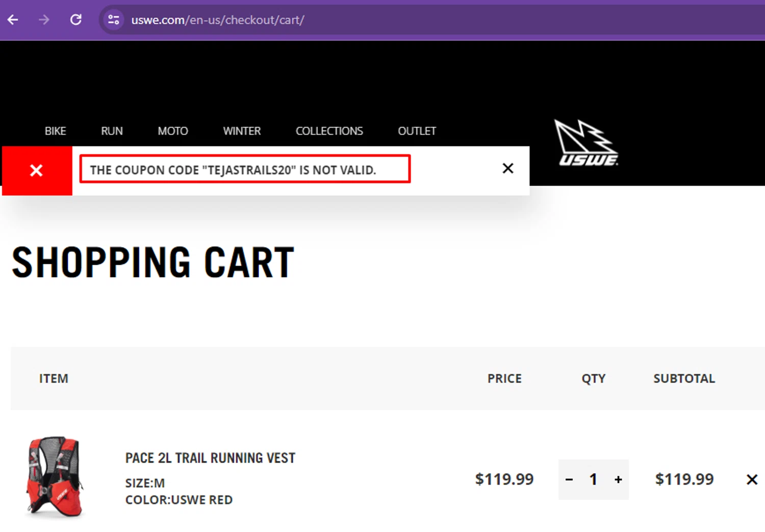
Task: Remove the vest from the cart
Action: click(752, 479)
